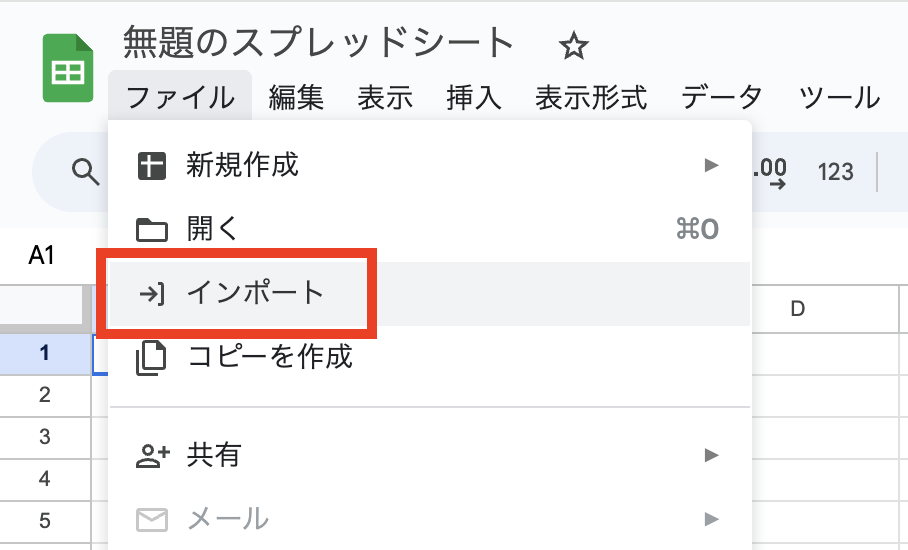Open the データ menu
The width and height of the screenshot is (908, 550).
(x=722, y=98)
